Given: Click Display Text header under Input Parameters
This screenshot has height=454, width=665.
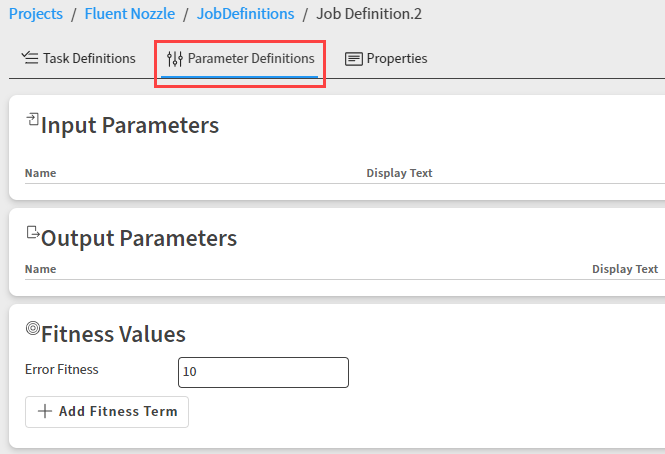Looking at the screenshot, I should pyautogui.click(x=399, y=173).
